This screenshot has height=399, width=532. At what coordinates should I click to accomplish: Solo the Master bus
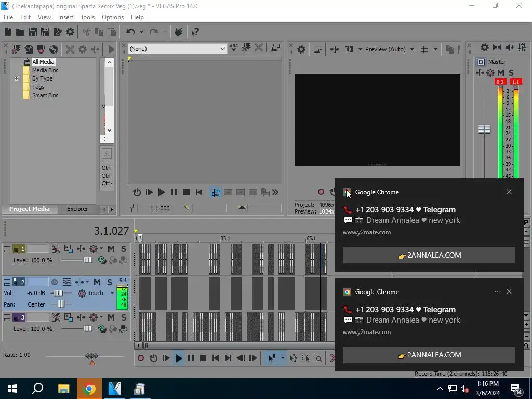[x=511, y=73]
